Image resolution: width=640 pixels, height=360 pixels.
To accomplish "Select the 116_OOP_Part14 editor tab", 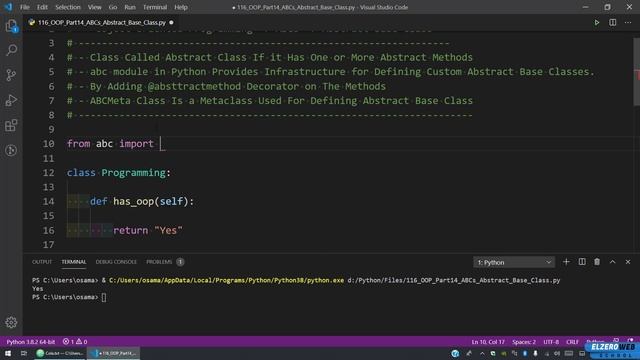I will coord(102,22).
